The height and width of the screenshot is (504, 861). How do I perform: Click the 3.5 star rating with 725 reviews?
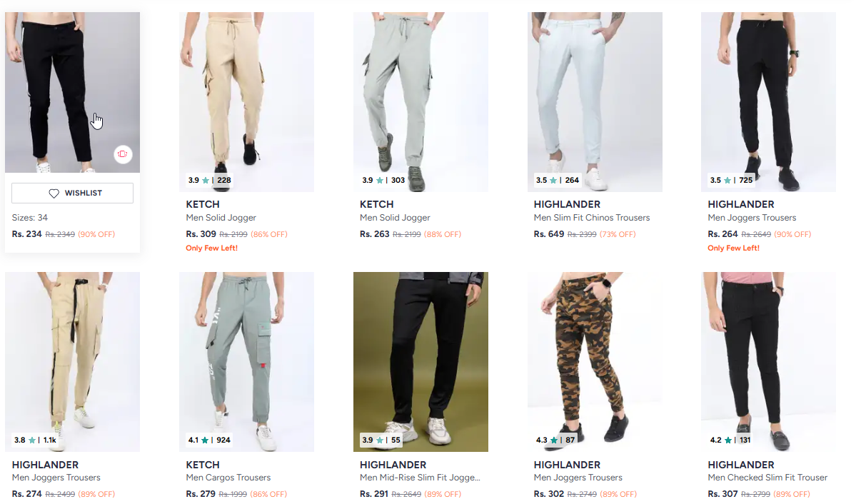coord(731,181)
